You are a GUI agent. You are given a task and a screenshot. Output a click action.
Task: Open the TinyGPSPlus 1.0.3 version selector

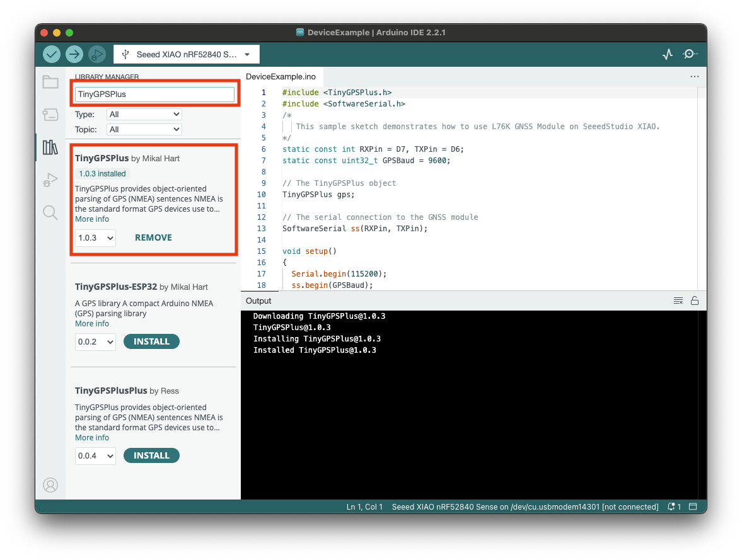[x=95, y=238]
